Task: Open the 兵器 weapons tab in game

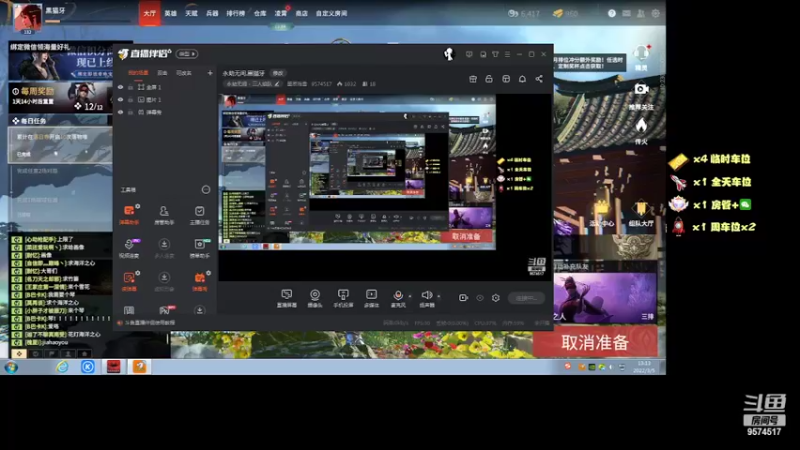Action: point(212,13)
